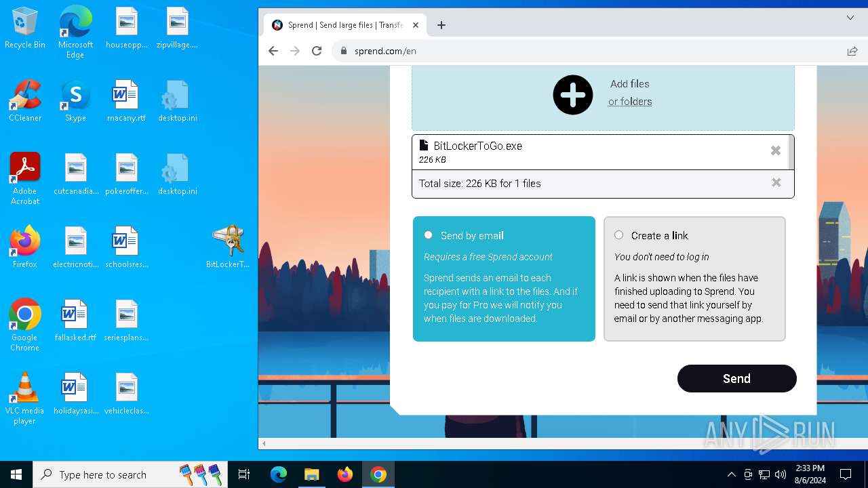Select cutcanadia... image file on desktop

(76, 174)
